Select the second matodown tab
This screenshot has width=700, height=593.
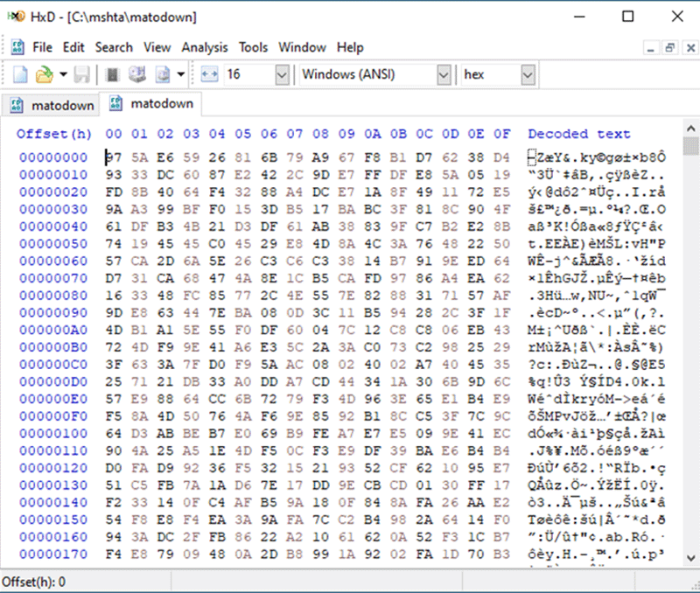click(x=150, y=103)
